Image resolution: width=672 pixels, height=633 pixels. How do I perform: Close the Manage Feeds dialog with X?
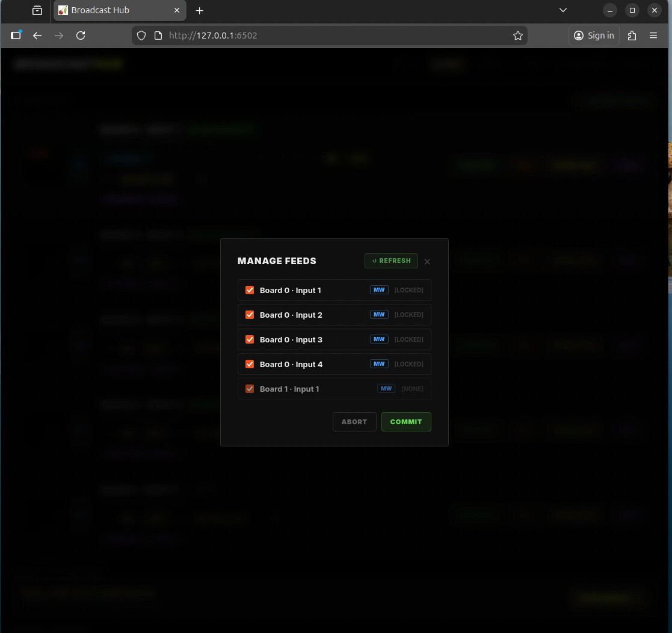click(427, 262)
